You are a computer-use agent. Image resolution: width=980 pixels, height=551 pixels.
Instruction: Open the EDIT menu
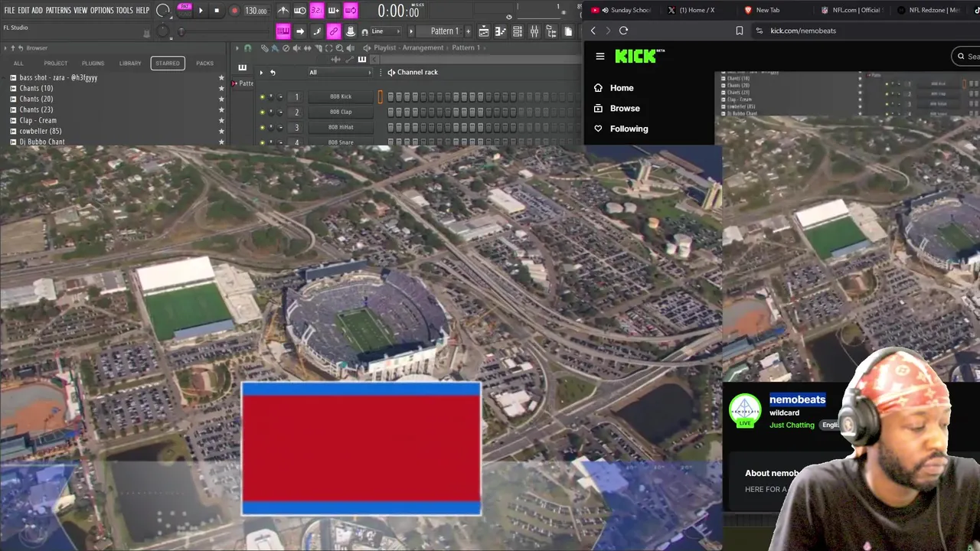23,10
